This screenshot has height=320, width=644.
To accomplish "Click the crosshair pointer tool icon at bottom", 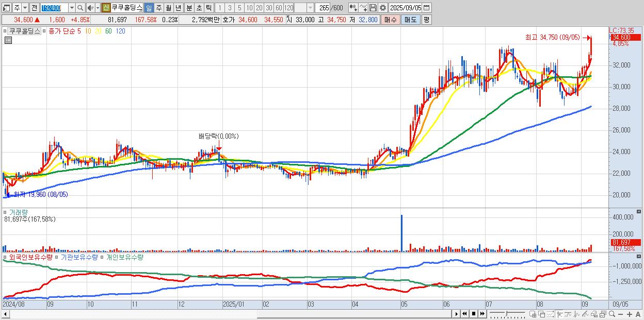I will (x=559, y=314).
